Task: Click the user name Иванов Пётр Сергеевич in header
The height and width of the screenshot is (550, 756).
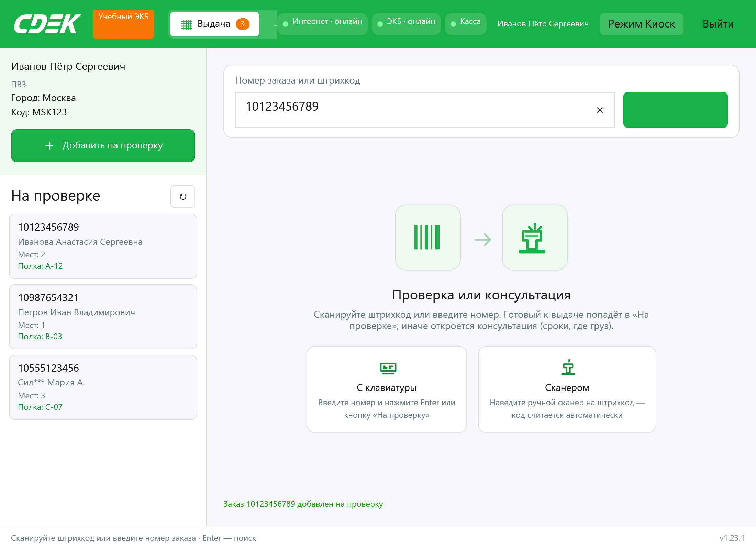Action: pyautogui.click(x=543, y=24)
